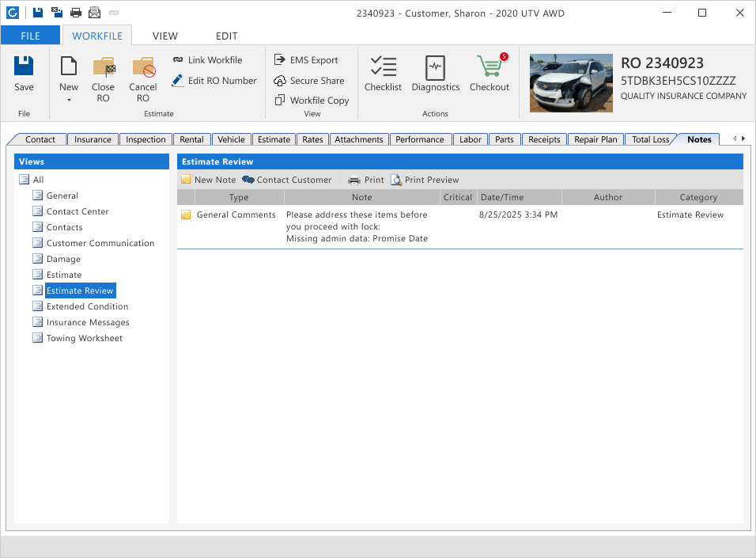The width and height of the screenshot is (756, 558).
Task: Select Link Workfile
Action: 208,60
